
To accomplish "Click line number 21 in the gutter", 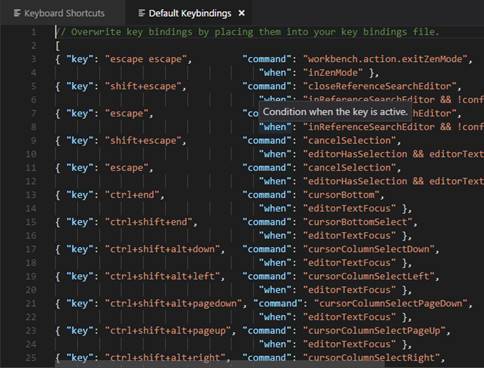I will coord(31,304).
